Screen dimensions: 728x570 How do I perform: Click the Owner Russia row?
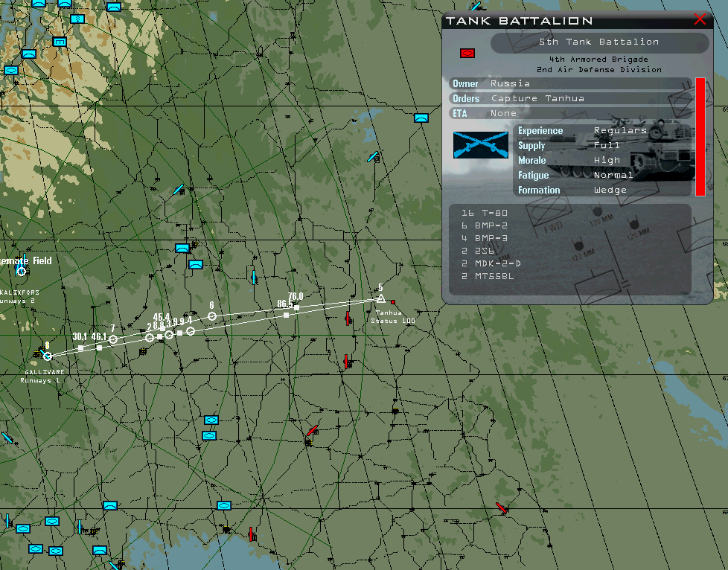tap(570, 83)
